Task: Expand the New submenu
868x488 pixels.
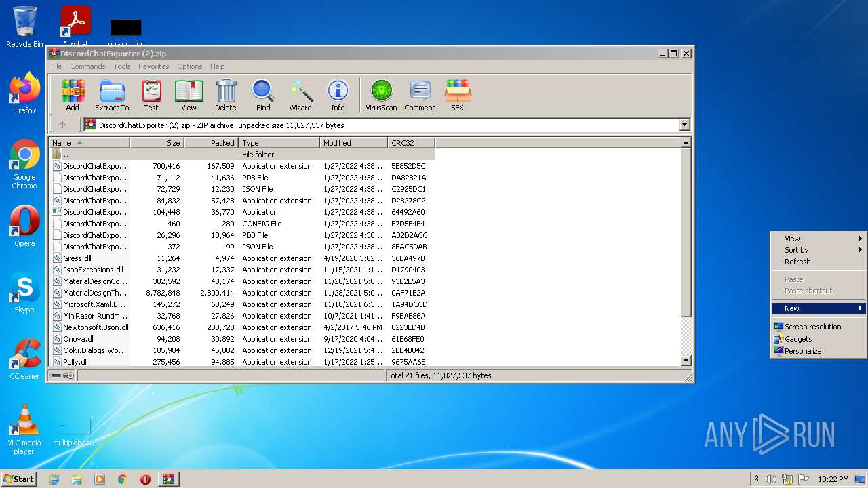Action: coord(818,308)
